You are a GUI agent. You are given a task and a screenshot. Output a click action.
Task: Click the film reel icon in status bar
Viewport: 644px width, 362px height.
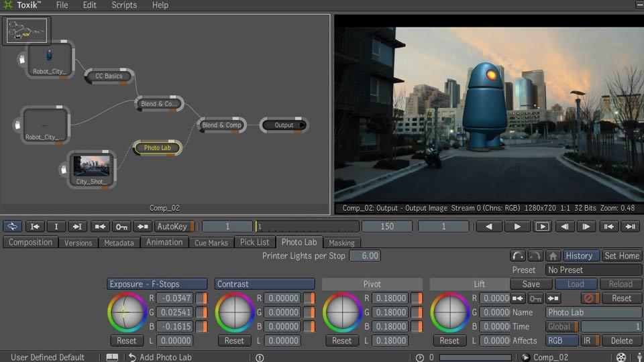[621, 357]
